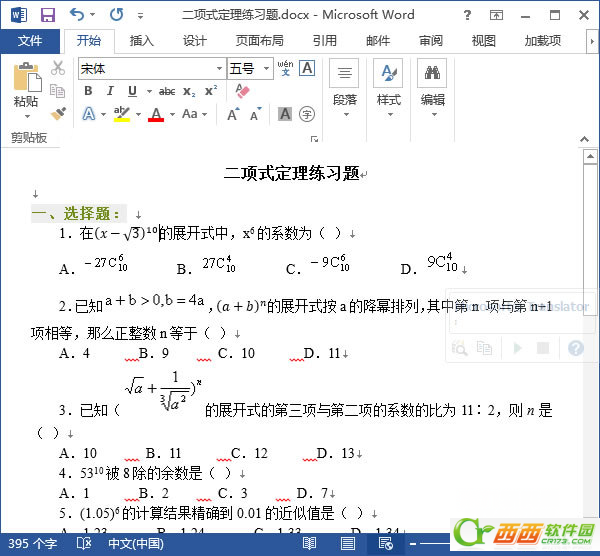
Task: Switch to the 视图 (View) tab
Action: [x=484, y=41]
